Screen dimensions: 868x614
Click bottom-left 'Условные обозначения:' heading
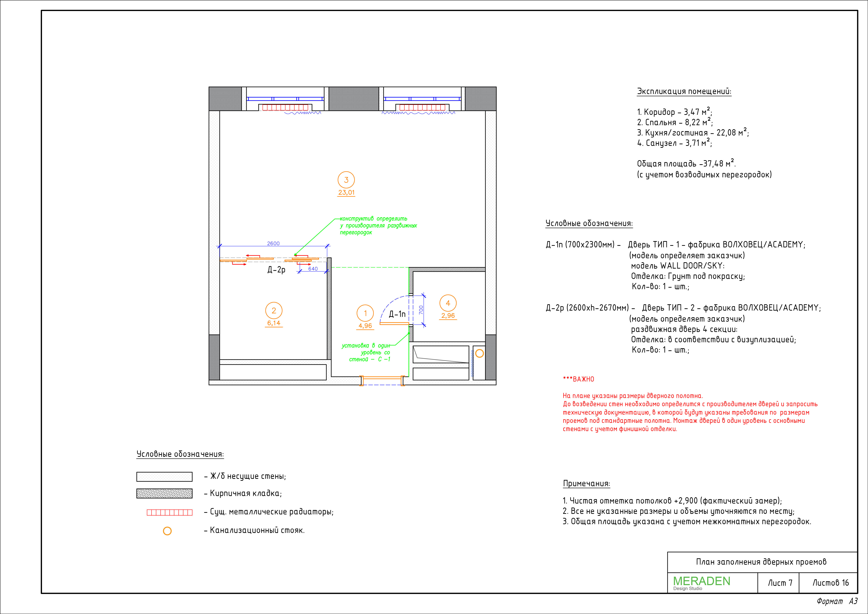(x=180, y=454)
